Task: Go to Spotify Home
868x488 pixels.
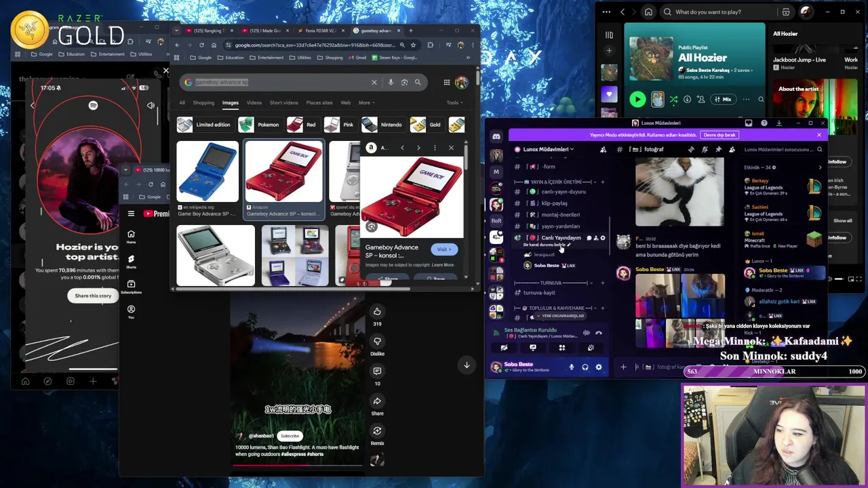Action: [x=649, y=12]
